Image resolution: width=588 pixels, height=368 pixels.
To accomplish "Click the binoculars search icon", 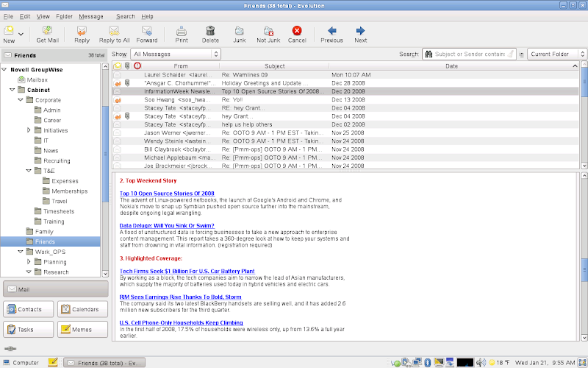I will pos(429,54).
